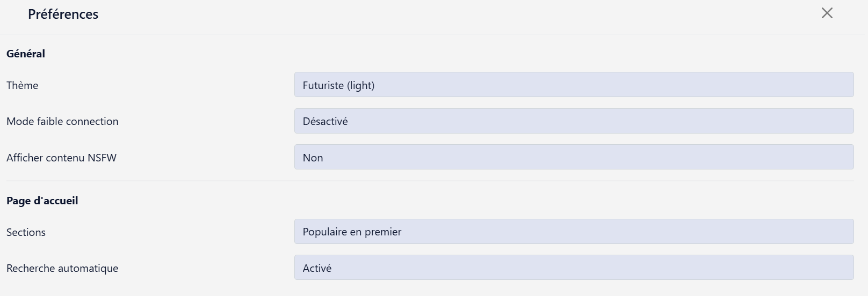
Task: Select the Général section heading
Action: [26, 54]
